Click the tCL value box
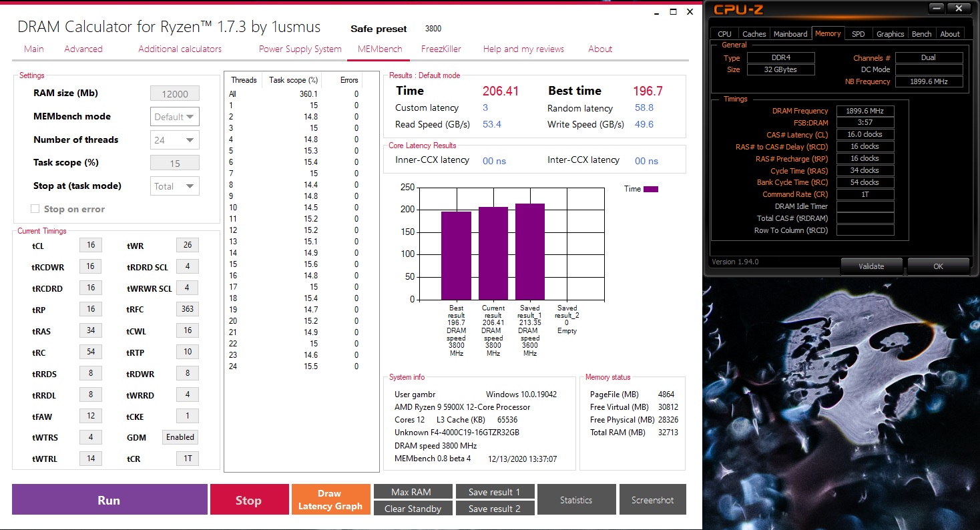This screenshot has width=980, height=530. 91,245
